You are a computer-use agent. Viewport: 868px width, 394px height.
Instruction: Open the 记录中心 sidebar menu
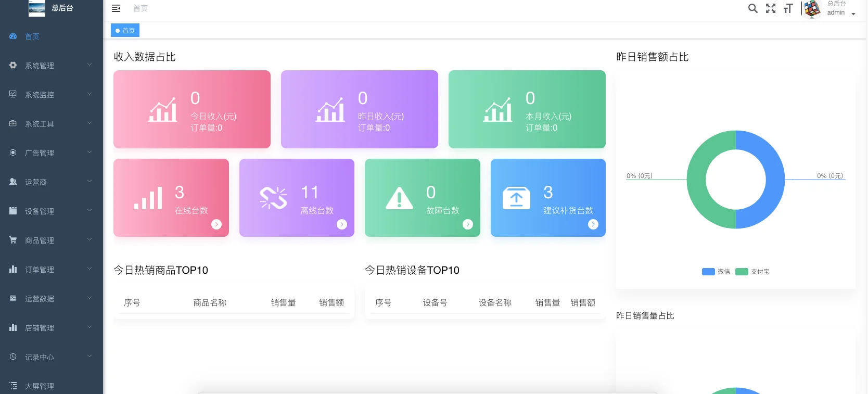click(x=52, y=357)
